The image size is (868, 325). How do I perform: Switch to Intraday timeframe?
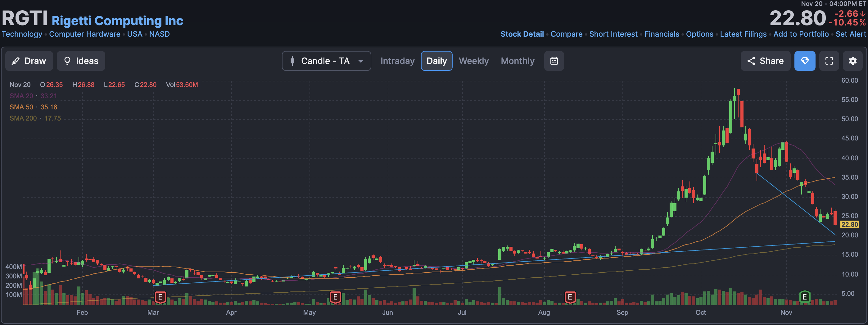pyautogui.click(x=397, y=61)
